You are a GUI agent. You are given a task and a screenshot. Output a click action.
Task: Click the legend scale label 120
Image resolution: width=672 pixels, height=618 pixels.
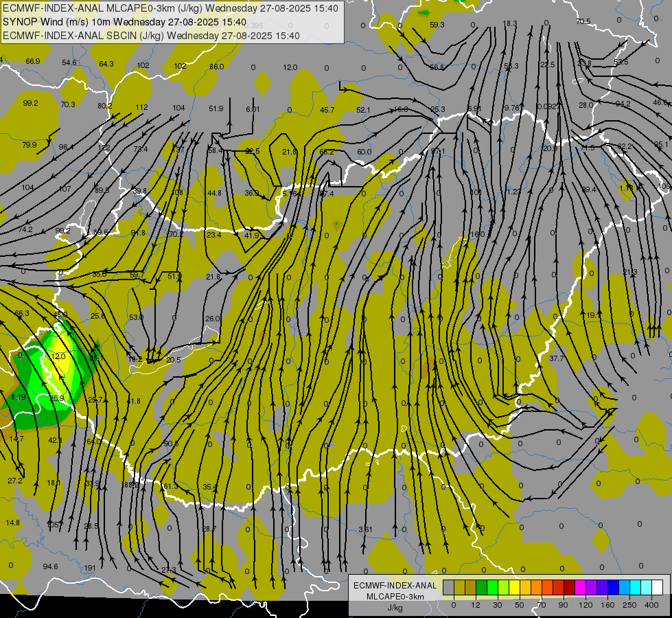(x=586, y=605)
